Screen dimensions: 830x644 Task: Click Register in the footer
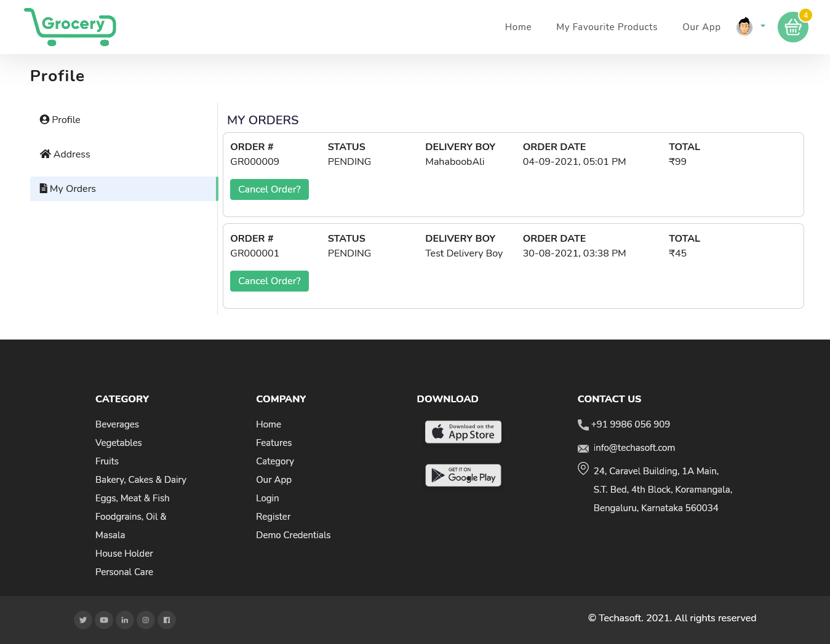click(x=273, y=517)
